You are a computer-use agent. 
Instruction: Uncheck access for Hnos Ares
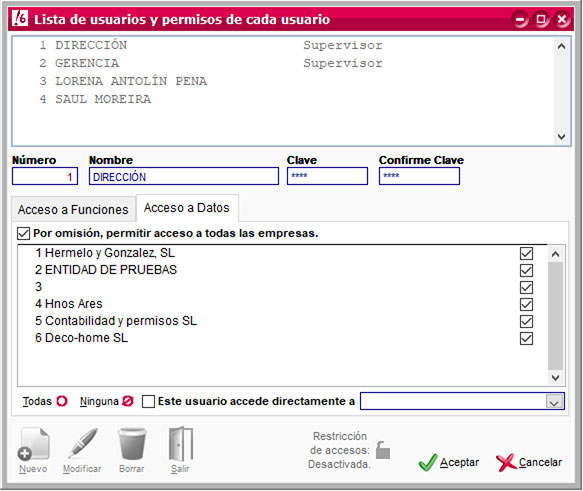(526, 304)
